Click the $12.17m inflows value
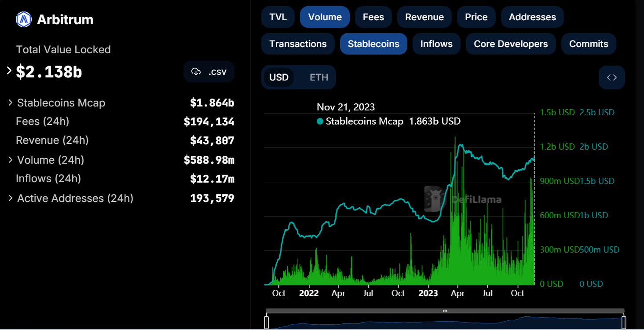Screen dimensions: 644x330 212,179
